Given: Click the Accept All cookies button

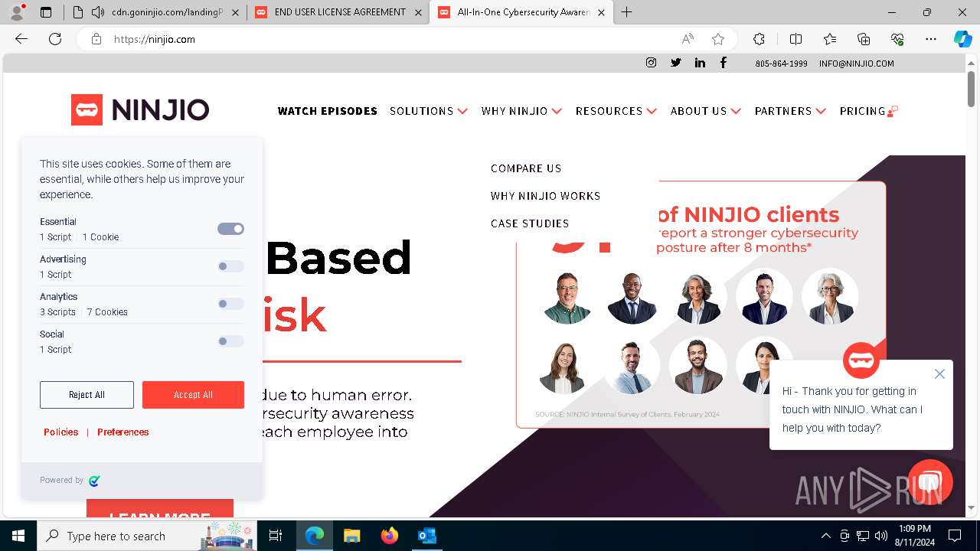Looking at the screenshot, I should tap(193, 395).
